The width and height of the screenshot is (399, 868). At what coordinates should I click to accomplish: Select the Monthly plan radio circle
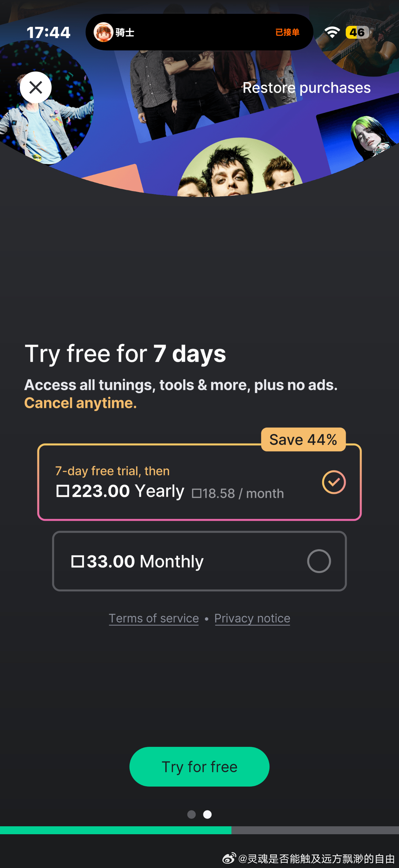[319, 561]
